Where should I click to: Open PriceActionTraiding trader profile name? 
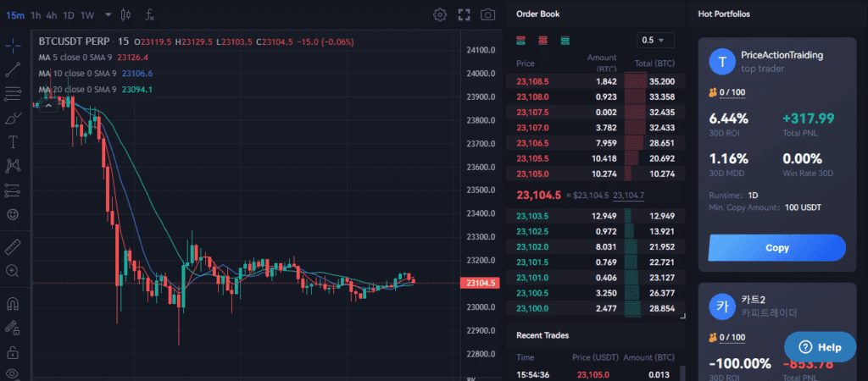pyautogui.click(x=782, y=55)
